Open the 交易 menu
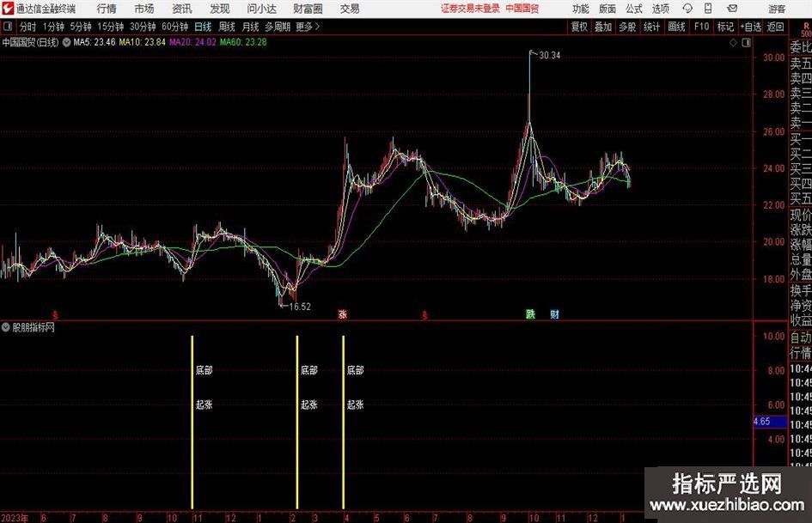This screenshot has width=812, height=523. click(x=350, y=9)
